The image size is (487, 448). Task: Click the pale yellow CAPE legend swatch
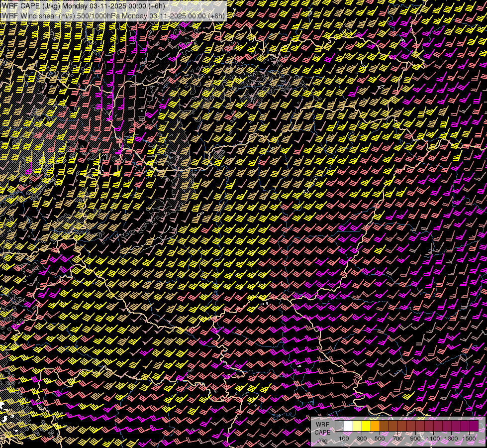point(358,426)
